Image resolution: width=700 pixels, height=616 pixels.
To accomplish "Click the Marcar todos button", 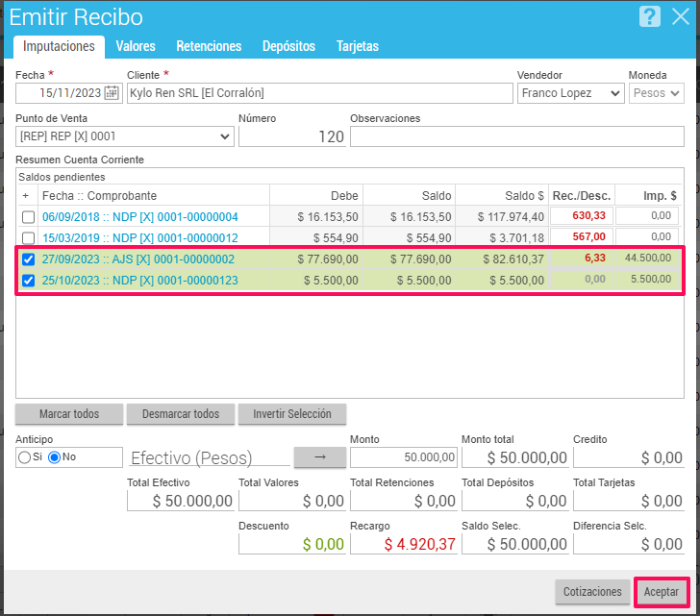I will tap(69, 414).
